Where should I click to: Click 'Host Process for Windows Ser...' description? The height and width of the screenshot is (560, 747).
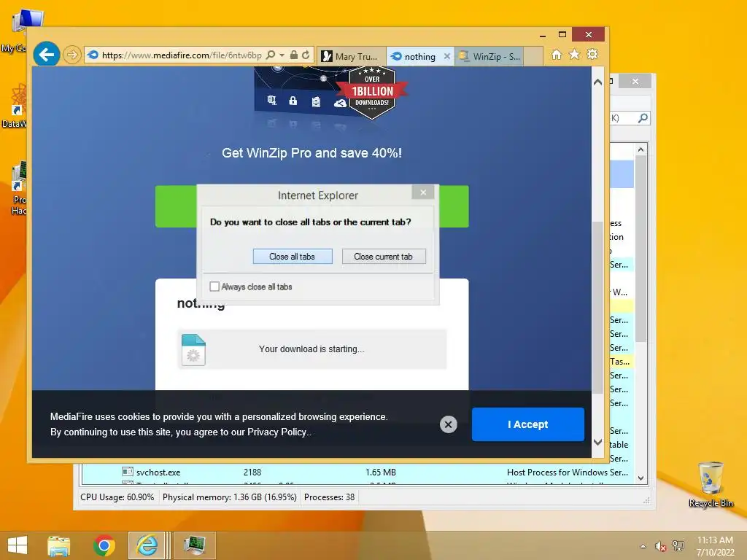pyautogui.click(x=568, y=472)
